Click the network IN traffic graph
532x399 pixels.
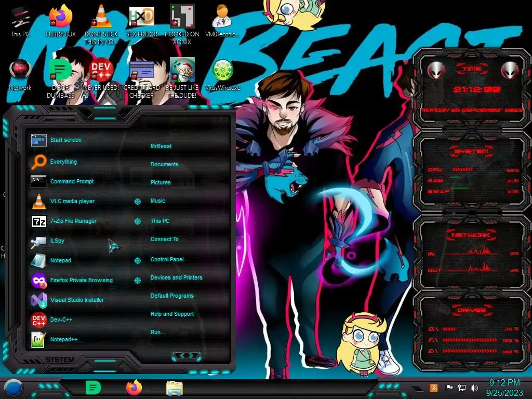tap(472, 251)
